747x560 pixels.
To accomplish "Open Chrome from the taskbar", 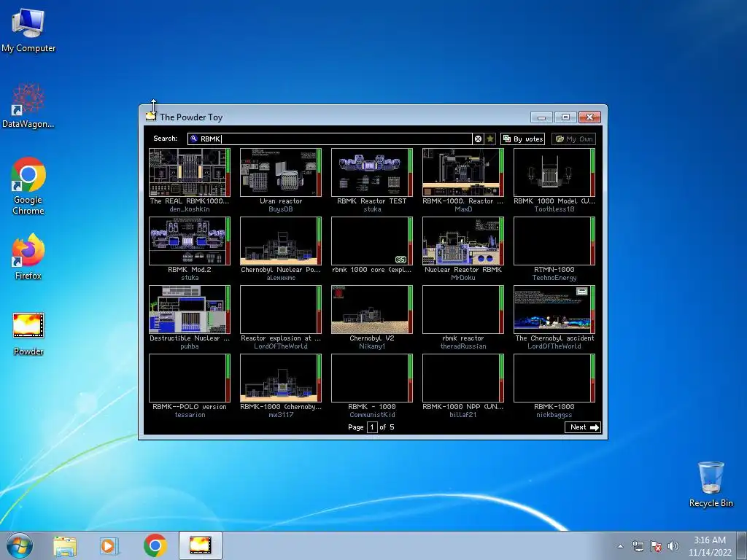I will click(155, 545).
